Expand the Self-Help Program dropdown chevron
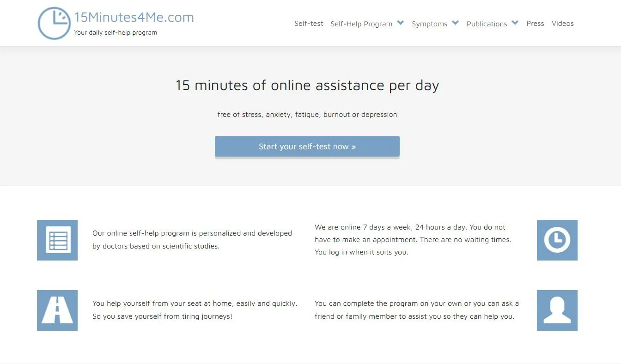This screenshot has width=621, height=364. pyautogui.click(x=401, y=23)
